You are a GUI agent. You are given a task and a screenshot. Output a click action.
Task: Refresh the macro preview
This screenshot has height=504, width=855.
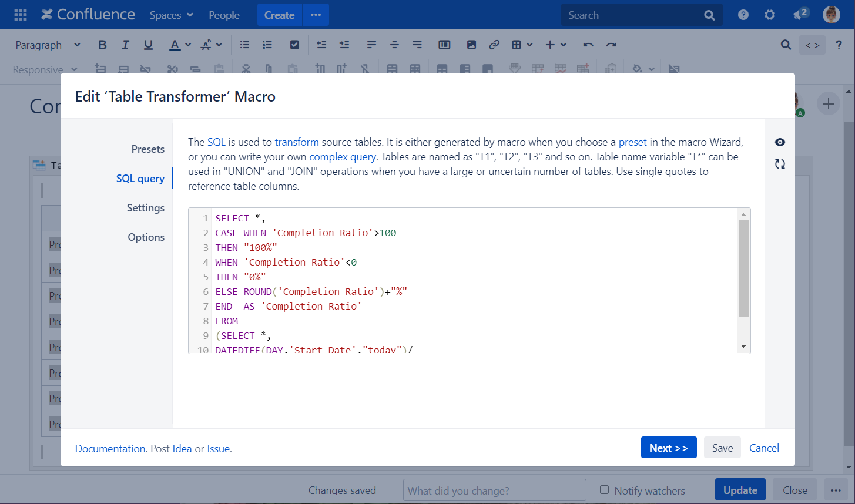pos(780,164)
